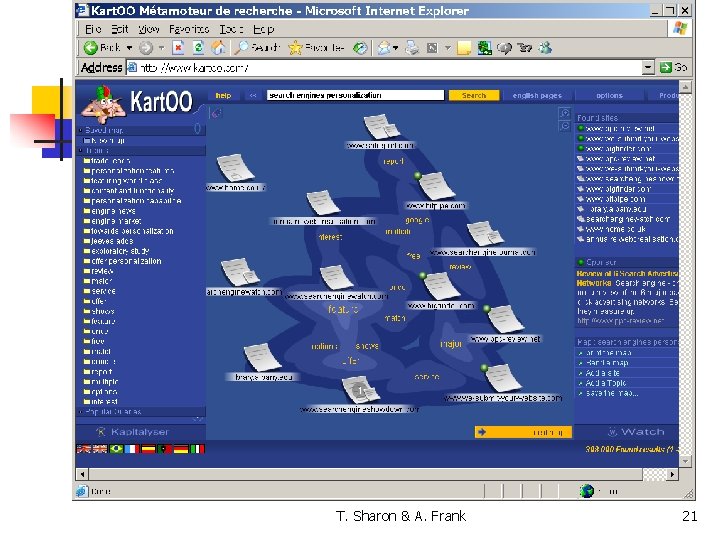The image size is (720, 540).
Task: Click the KartOO help button
Action: [x=223, y=96]
